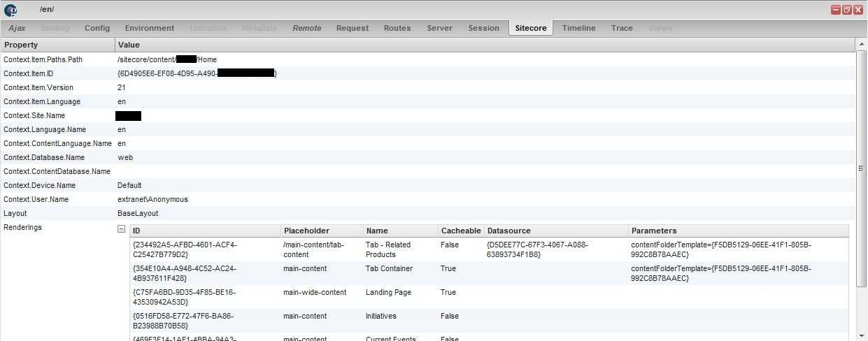Minimize the Glimpse panel
The image size is (868, 341).
click(x=835, y=10)
